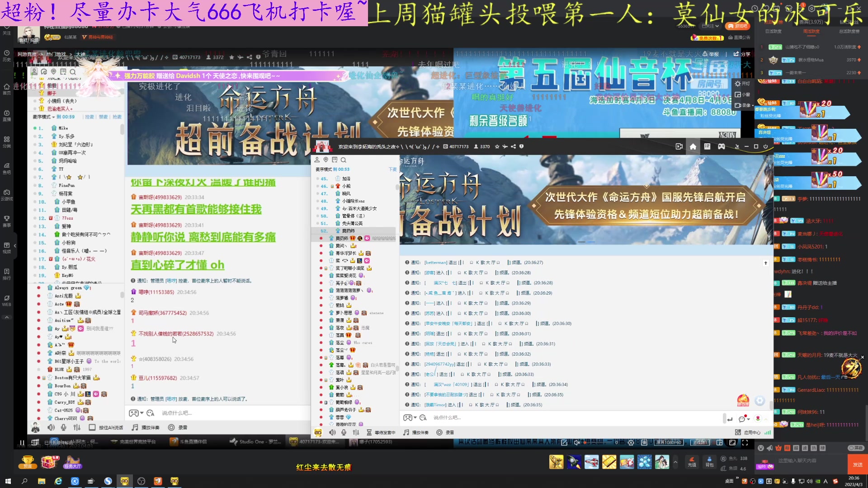
Task: Open File Explorer from Windows taskbar
Action: (x=42, y=481)
